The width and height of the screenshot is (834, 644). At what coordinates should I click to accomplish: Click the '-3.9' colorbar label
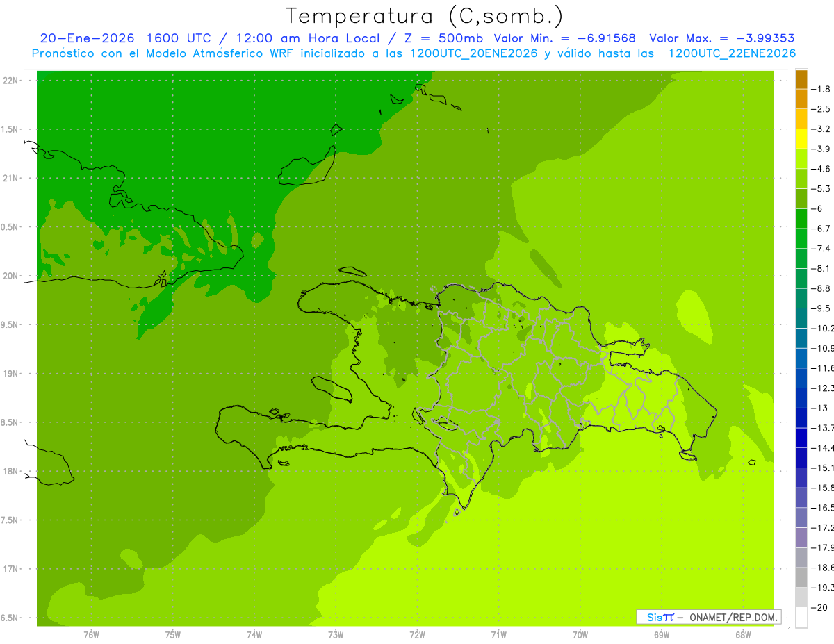pyautogui.click(x=821, y=149)
